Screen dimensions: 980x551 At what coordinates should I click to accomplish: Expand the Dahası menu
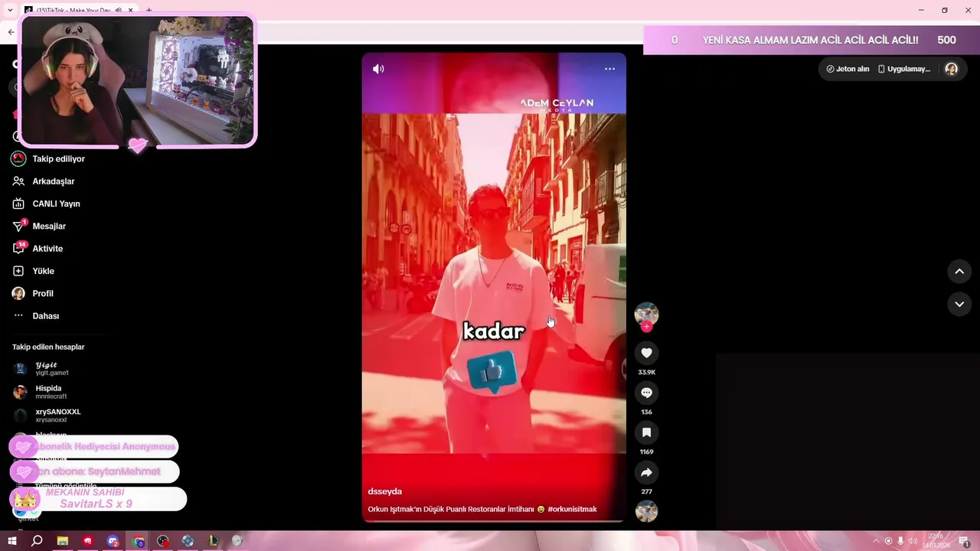(36, 316)
